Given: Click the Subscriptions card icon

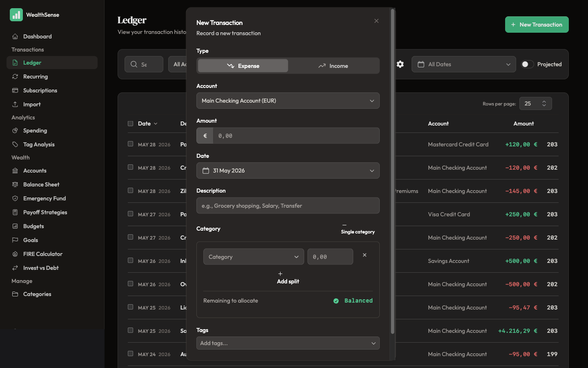Looking at the screenshot, I should 15,90.
